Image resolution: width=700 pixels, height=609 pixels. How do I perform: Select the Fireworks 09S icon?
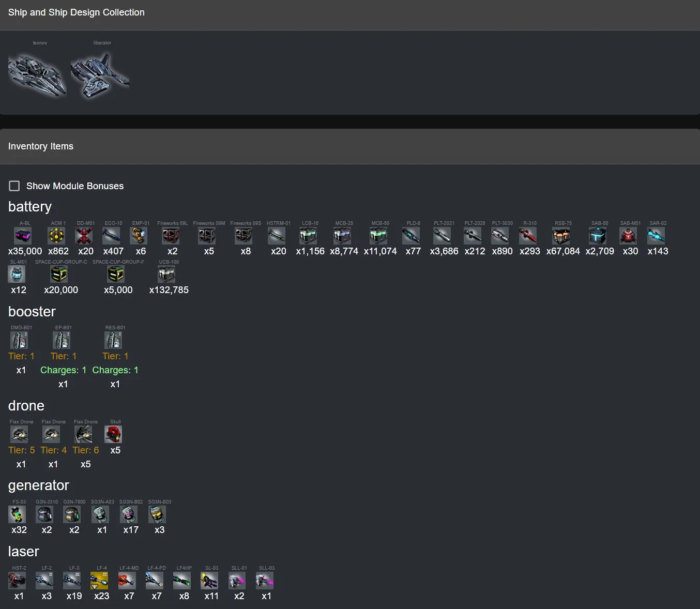pyautogui.click(x=244, y=236)
